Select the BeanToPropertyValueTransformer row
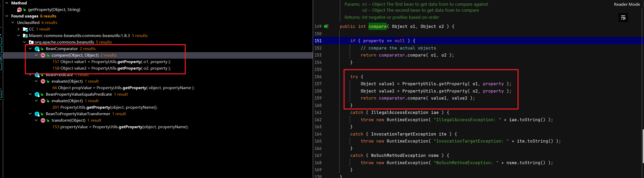This screenshot has height=178, width=644. point(86,114)
